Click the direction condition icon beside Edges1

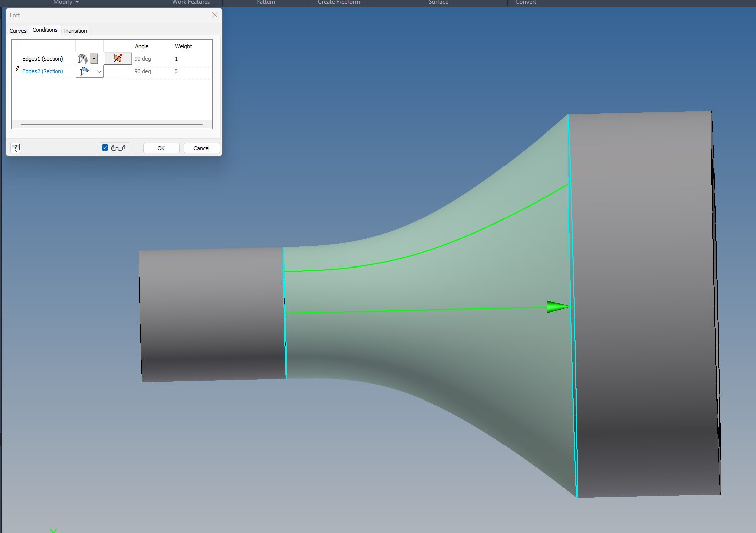(117, 58)
